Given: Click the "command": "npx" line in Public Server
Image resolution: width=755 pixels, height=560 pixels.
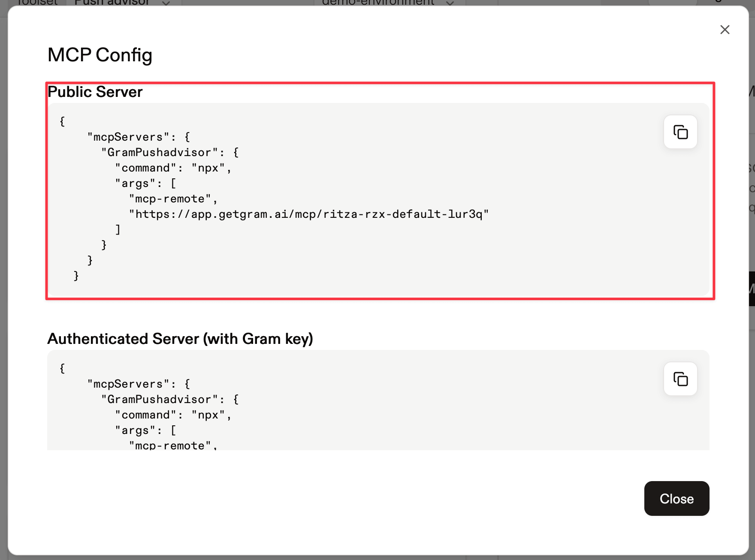Looking at the screenshot, I should (173, 168).
